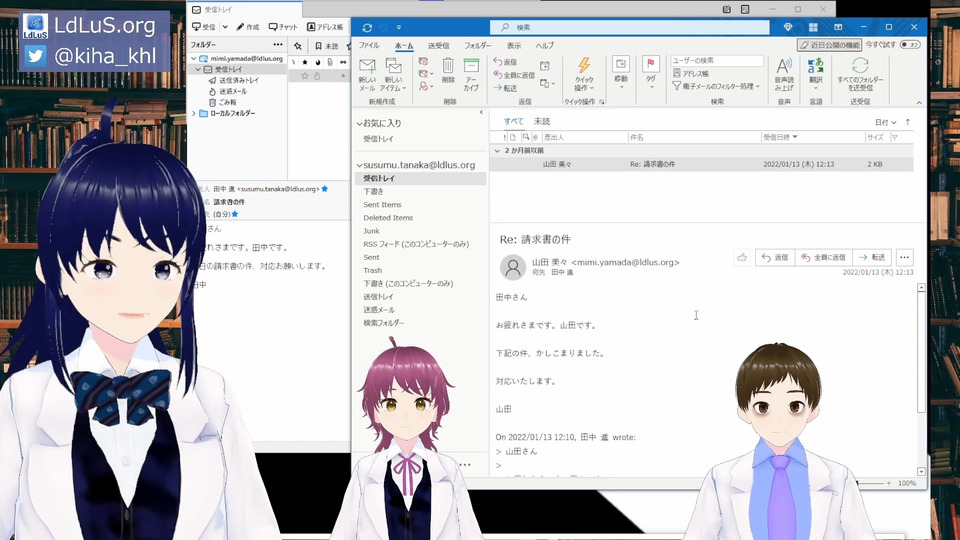Click the premium diamond icon in Outlook title bar

pos(788,27)
